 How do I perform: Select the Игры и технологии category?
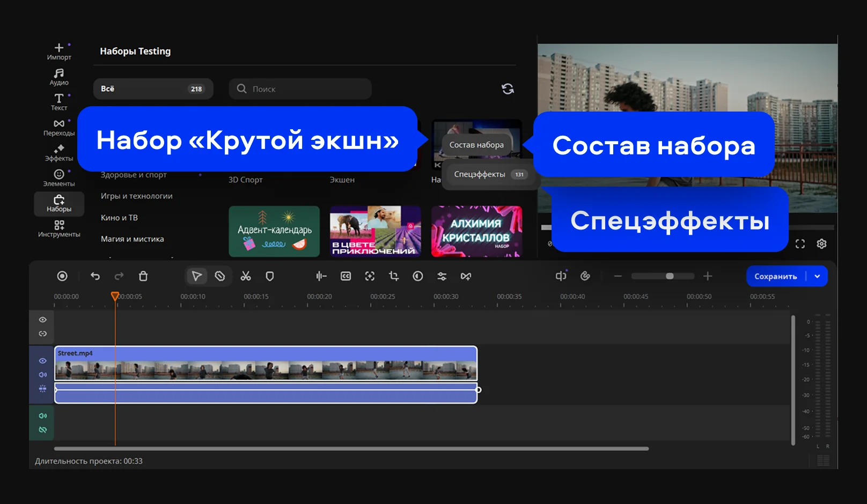(137, 196)
